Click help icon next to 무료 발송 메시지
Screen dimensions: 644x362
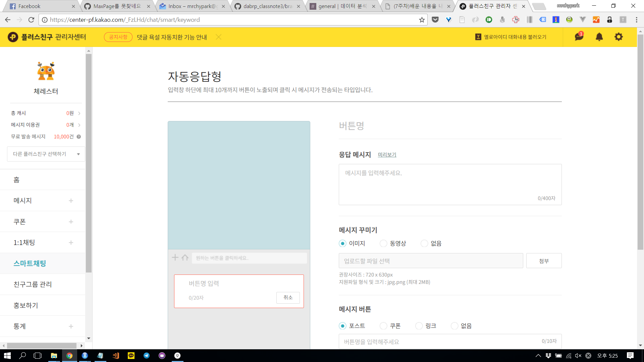(79, 137)
